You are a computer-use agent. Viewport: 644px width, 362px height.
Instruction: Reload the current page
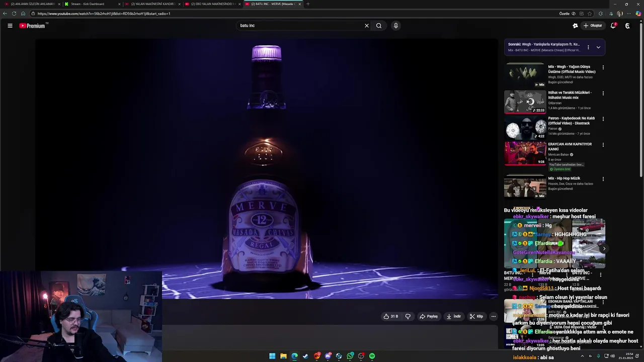click(x=14, y=14)
